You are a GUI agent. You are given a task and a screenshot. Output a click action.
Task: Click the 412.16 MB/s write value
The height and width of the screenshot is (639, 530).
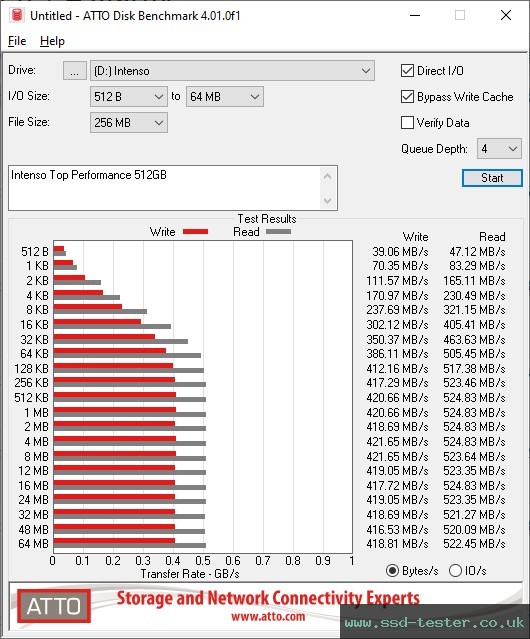(397, 368)
